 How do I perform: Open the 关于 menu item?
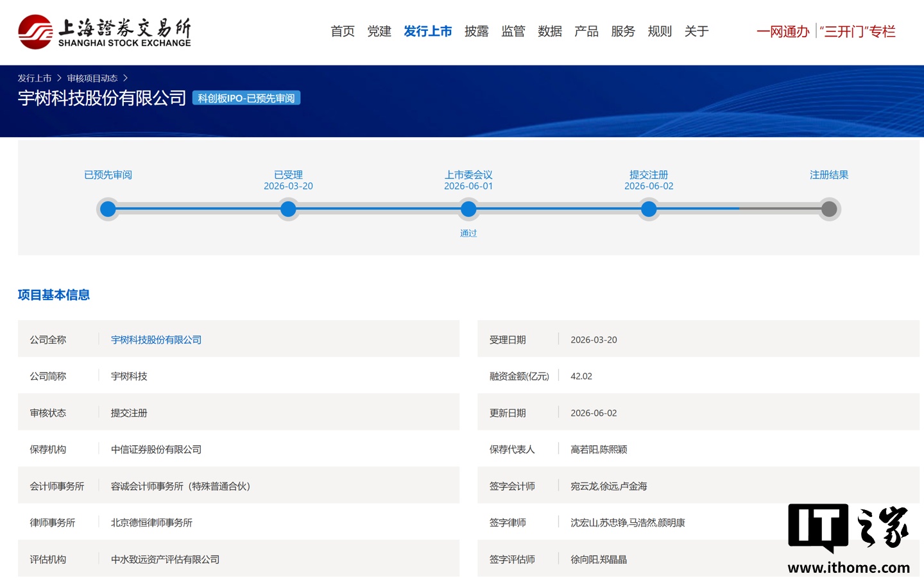coord(696,31)
